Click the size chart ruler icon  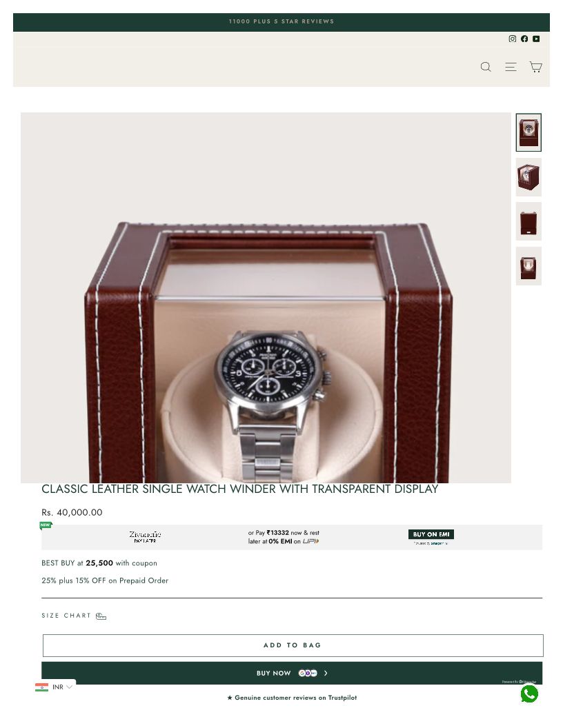pyautogui.click(x=101, y=616)
